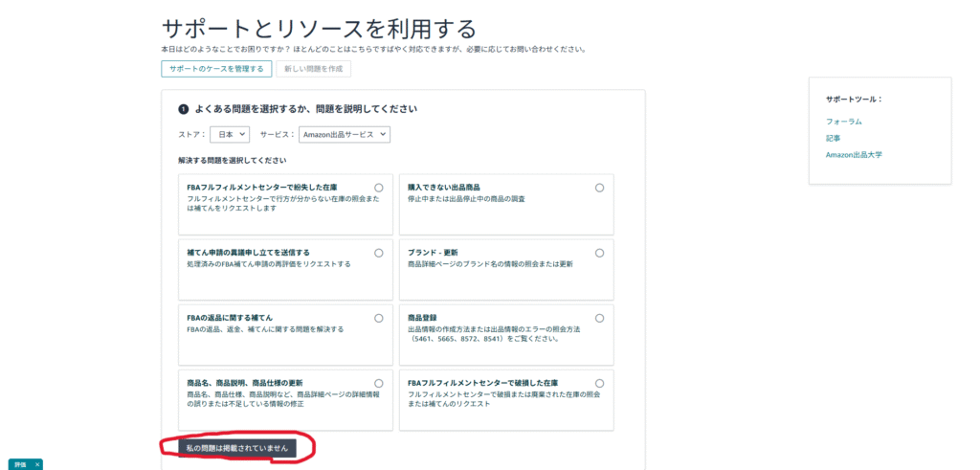Select the ブランド - 更新 radio button

pyautogui.click(x=599, y=253)
